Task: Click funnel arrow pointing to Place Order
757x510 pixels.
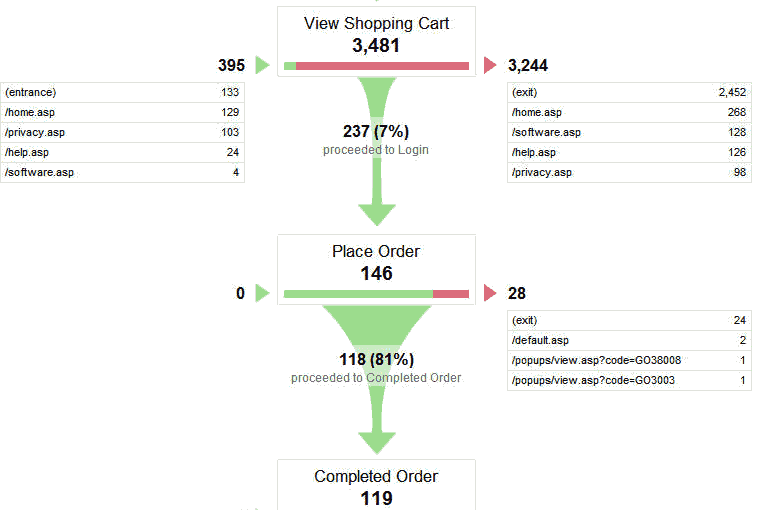Action: click(x=376, y=210)
